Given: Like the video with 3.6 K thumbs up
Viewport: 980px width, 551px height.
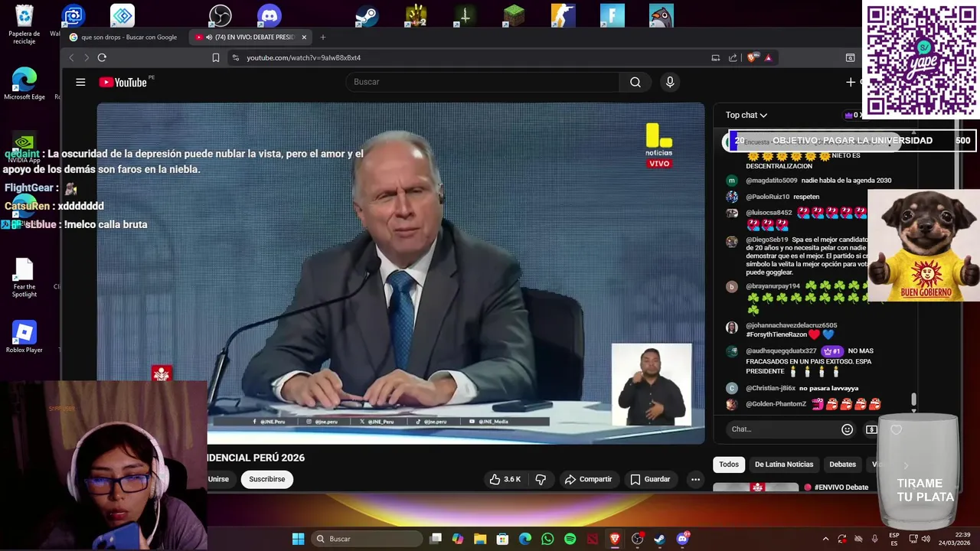Looking at the screenshot, I should click(x=505, y=479).
